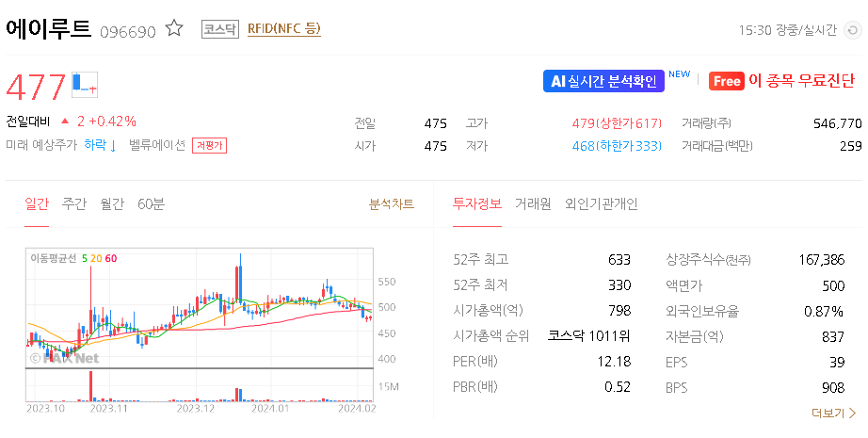Click EPS value 39
This screenshot has height=438, width=868.
tap(837, 362)
